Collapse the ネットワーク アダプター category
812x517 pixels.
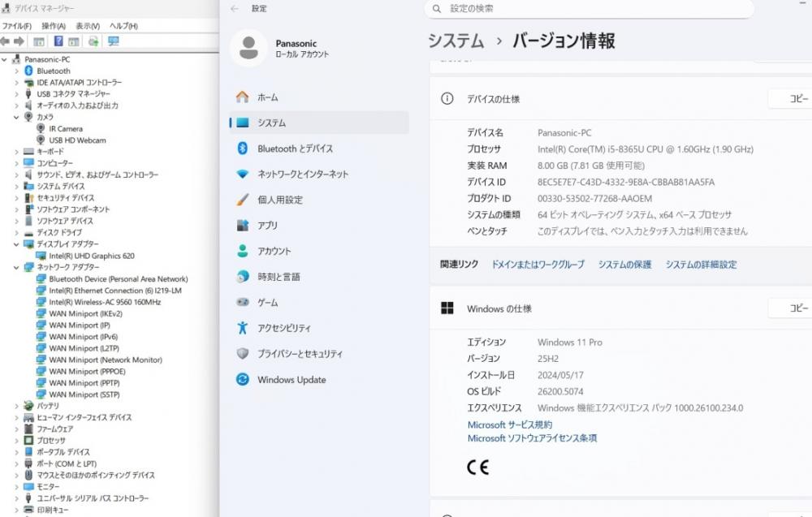[16, 267]
